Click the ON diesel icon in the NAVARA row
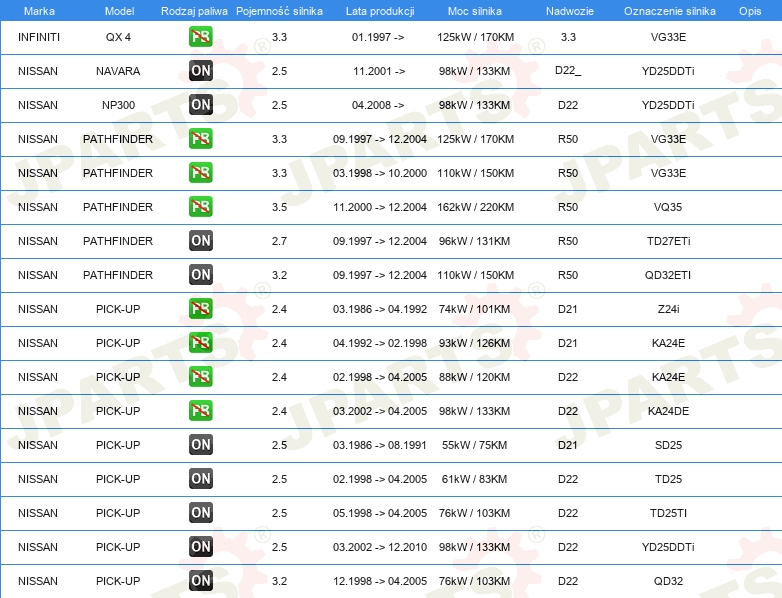782x598 pixels. click(200, 71)
